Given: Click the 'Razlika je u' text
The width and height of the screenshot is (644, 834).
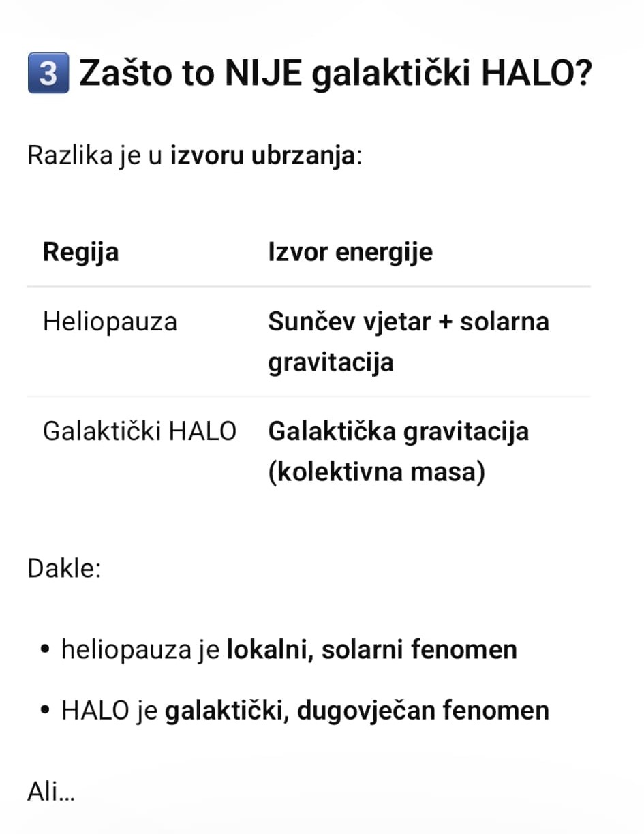Looking at the screenshot, I should [95, 156].
